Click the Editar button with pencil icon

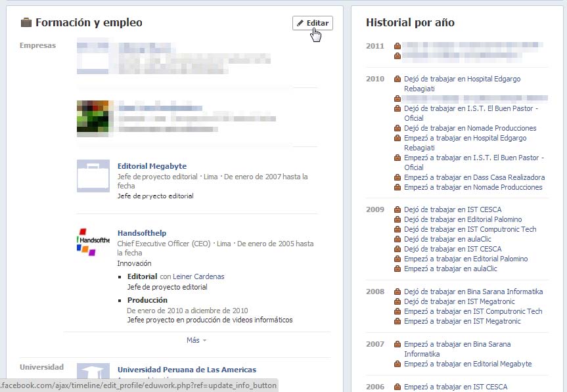pyautogui.click(x=312, y=23)
